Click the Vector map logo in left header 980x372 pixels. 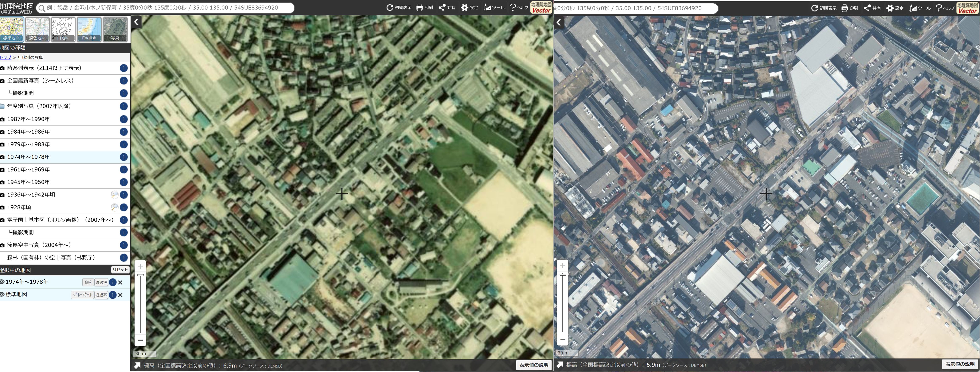point(541,8)
